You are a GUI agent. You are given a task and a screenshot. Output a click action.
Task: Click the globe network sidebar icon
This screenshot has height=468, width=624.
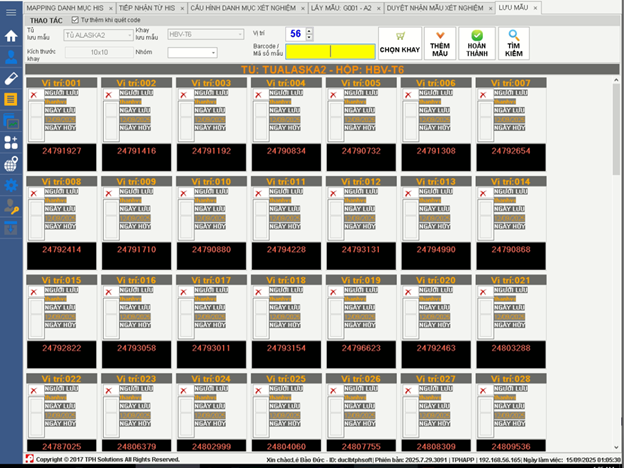coord(11,164)
